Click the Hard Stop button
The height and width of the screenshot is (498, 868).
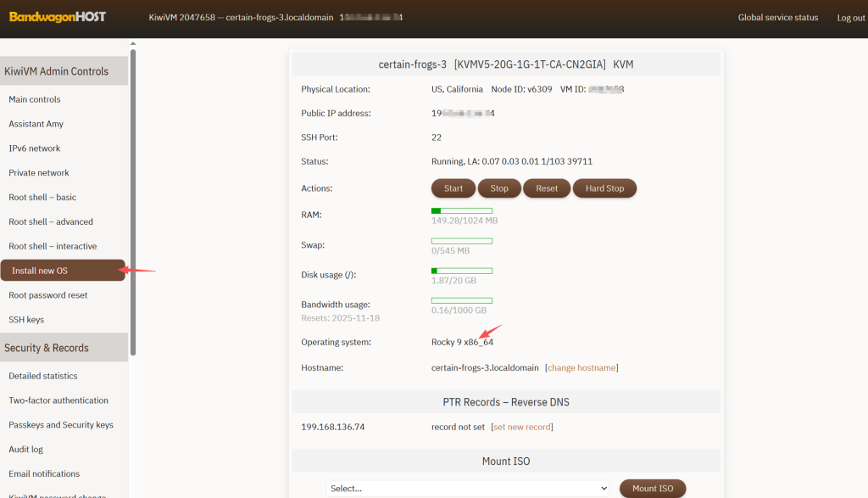coord(604,188)
